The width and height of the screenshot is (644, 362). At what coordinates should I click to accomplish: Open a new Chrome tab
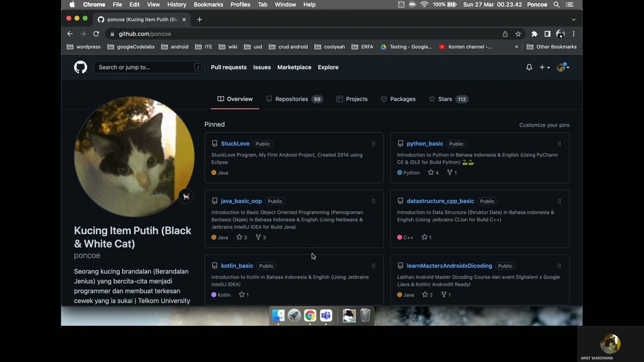(199, 20)
